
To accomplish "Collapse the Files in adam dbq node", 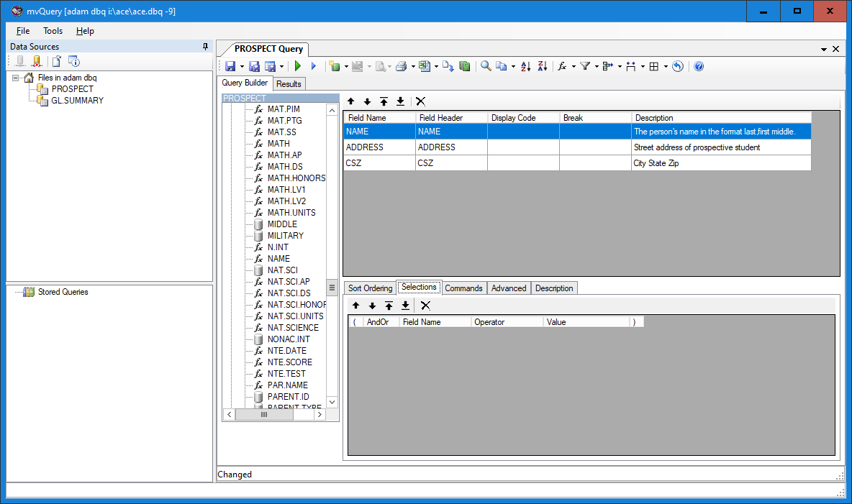I will coord(17,78).
